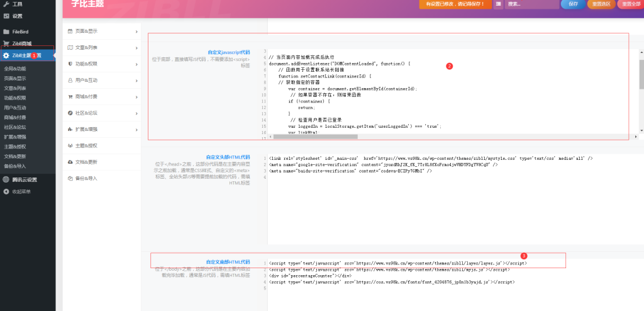644x311 pixels.
Task: Click the 收起菜单 collapse menu icon
Action: click(x=6, y=191)
